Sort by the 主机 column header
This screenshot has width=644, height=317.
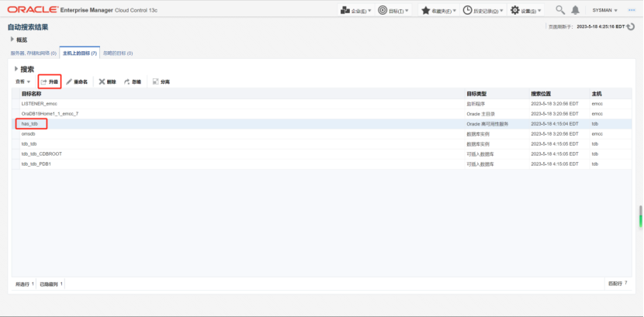pos(611,94)
